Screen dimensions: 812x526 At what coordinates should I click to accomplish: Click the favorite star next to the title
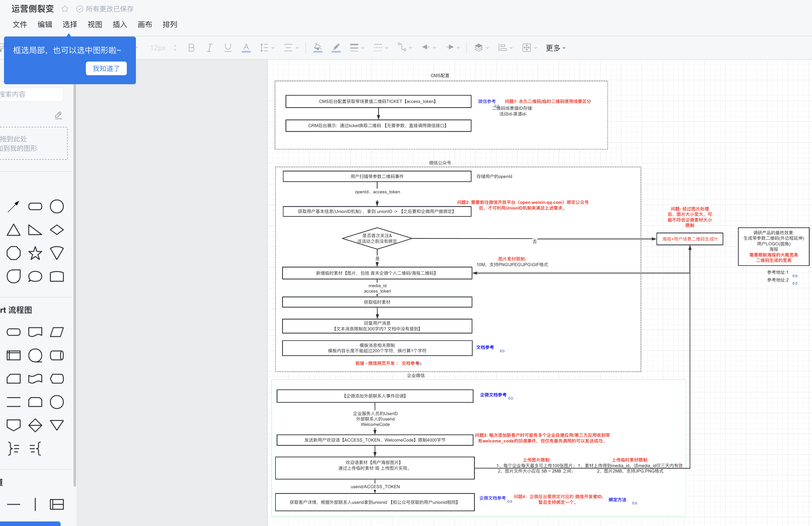(x=65, y=9)
